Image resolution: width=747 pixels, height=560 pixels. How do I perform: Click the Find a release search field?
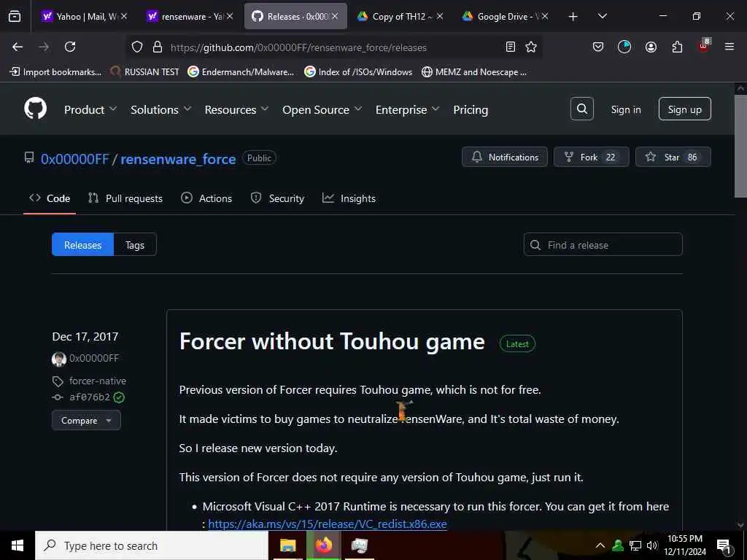tap(603, 245)
